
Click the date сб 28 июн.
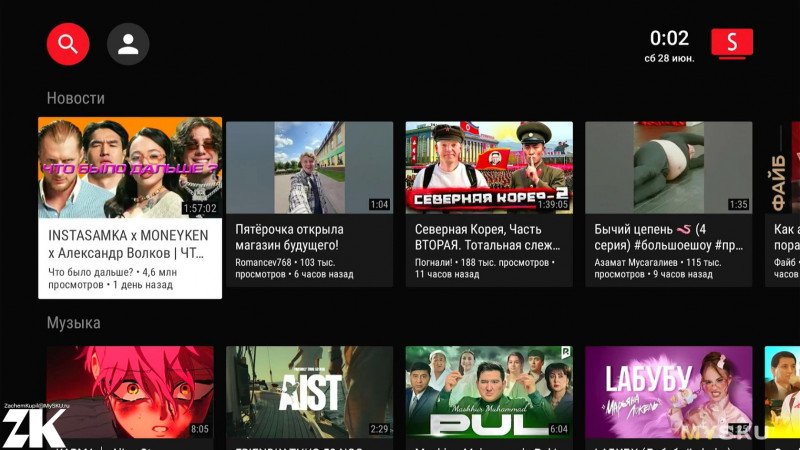click(x=669, y=58)
